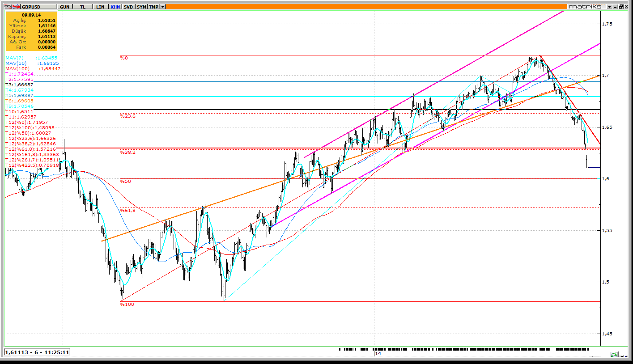Open the SYM tab
Viewport: 633px width, 364px height.
[x=141, y=7]
